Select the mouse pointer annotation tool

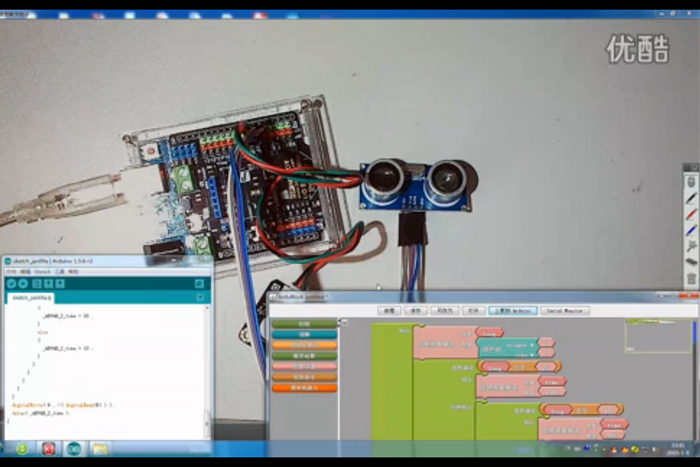coord(691,182)
